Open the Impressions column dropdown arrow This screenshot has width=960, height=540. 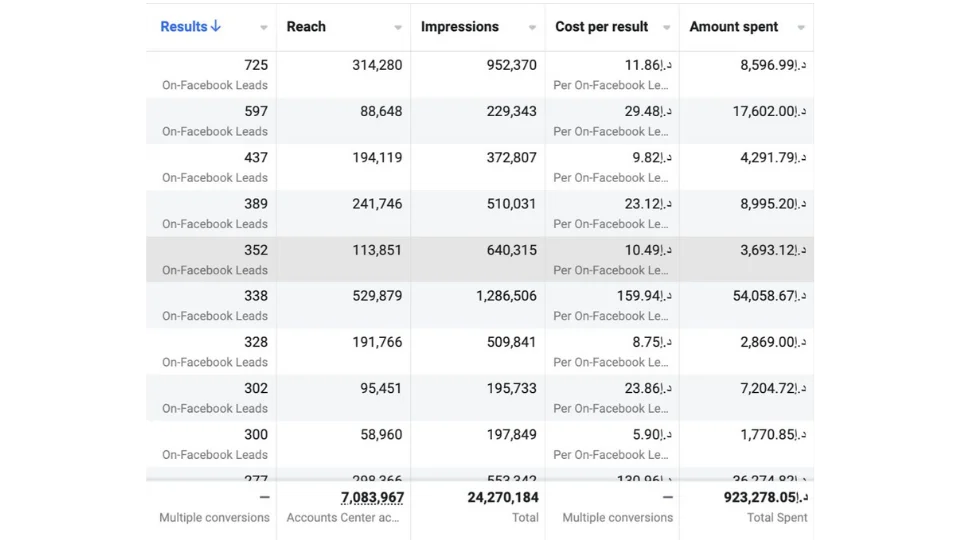point(532,28)
